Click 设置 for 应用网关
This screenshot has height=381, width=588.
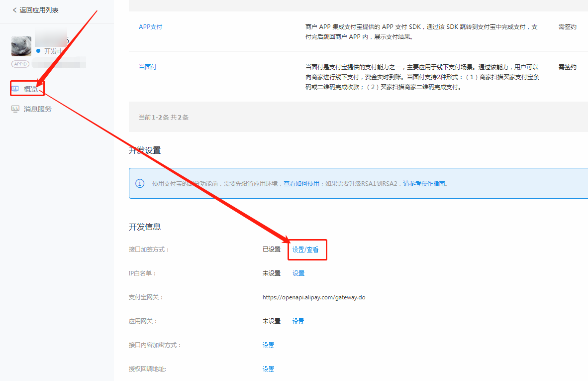298,322
